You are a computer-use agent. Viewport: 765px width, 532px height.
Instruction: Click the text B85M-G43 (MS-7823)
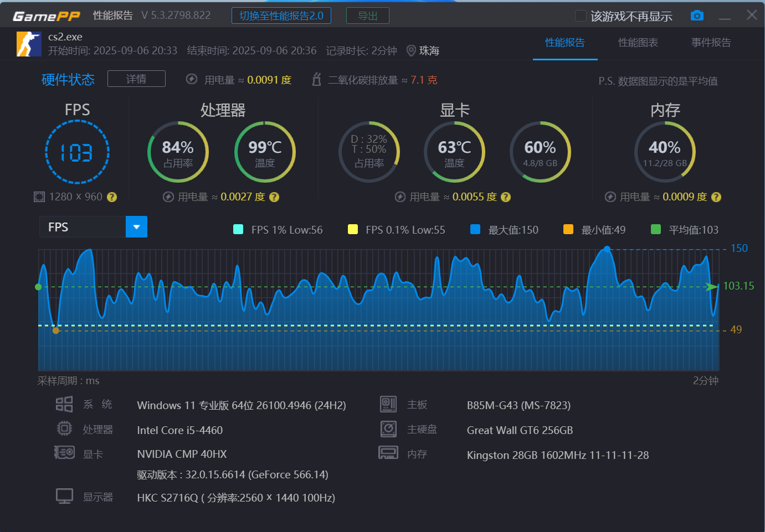click(x=518, y=405)
